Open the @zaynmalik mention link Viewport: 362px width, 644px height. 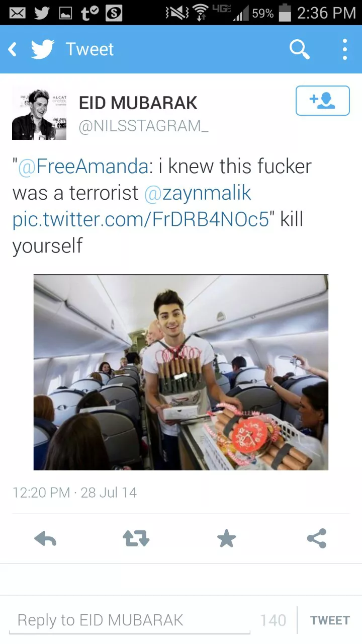click(x=198, y=193)
